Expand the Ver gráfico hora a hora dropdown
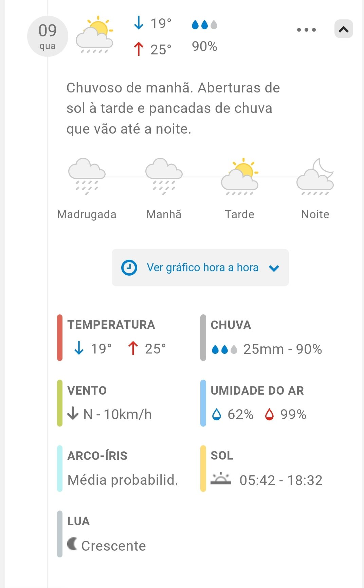This screenshot has width=364, height=588. pyautogui.click(x=274, y=268)
